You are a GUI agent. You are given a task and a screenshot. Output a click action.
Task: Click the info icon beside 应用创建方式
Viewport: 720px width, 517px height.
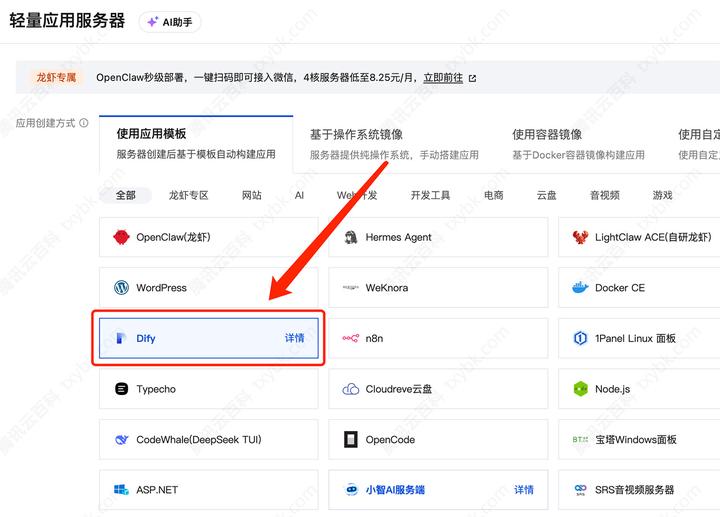click(x=84, y=123)
